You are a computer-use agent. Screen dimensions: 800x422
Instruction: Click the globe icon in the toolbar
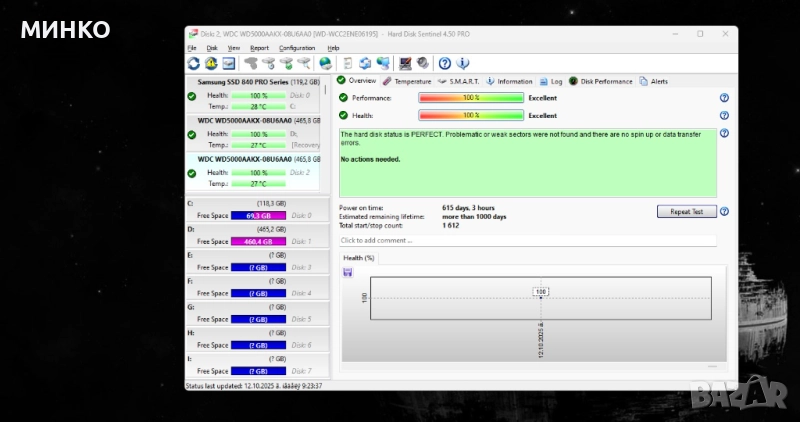[x=325, y=64]
